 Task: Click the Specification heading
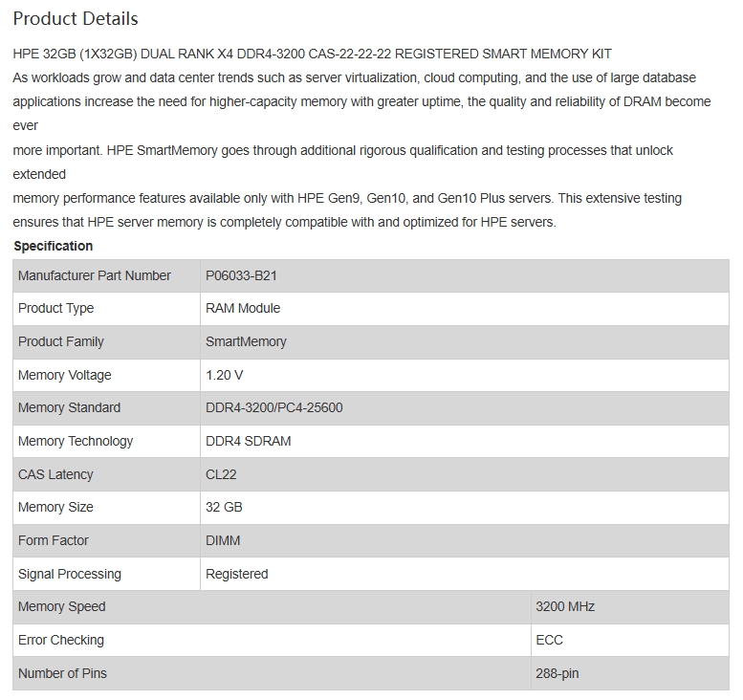pos(54,246)
